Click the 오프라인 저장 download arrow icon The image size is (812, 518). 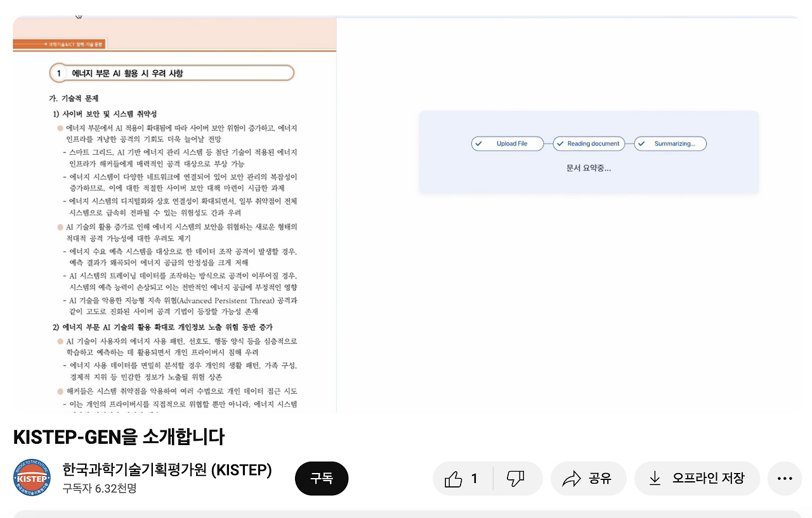tap(654, 478)
